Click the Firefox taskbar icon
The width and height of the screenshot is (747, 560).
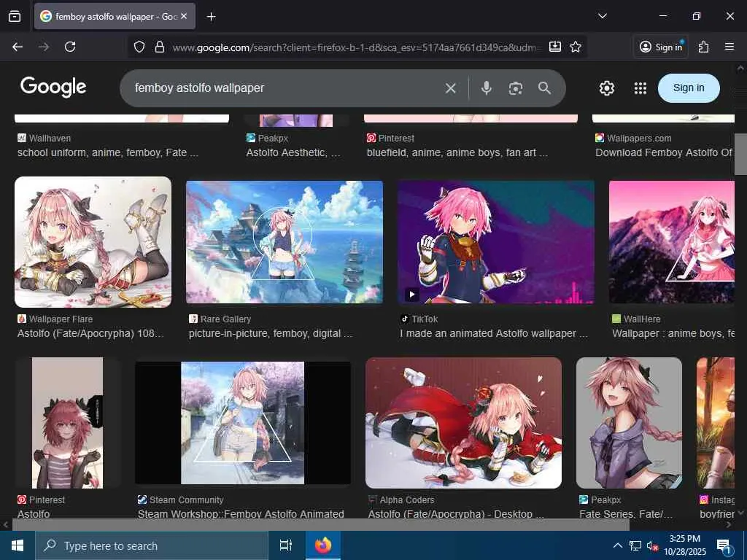coord(323,545)
